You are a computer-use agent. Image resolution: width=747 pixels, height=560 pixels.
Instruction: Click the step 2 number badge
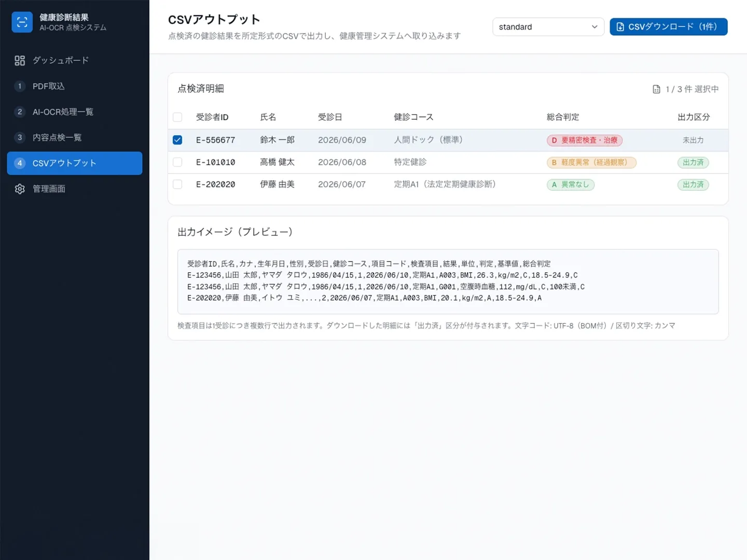tap(20, 111)
